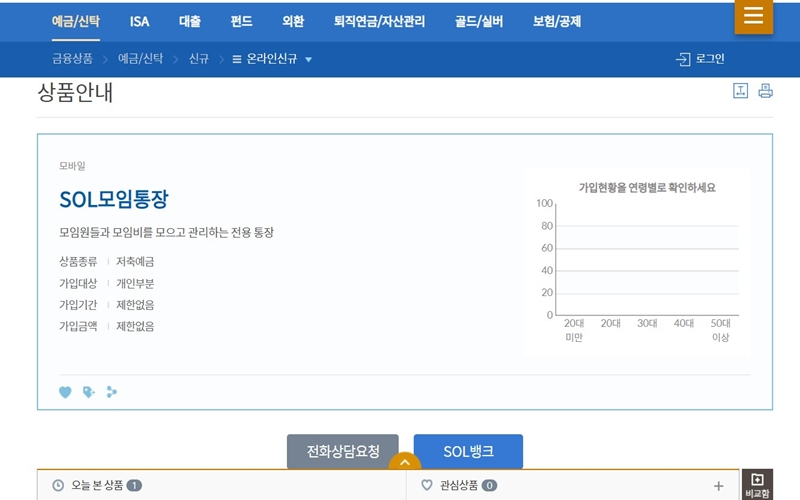The width and height of the screenshot is (800, 500).
Task: Open the orange hamburger menu
Action: [x=754, y=16]
